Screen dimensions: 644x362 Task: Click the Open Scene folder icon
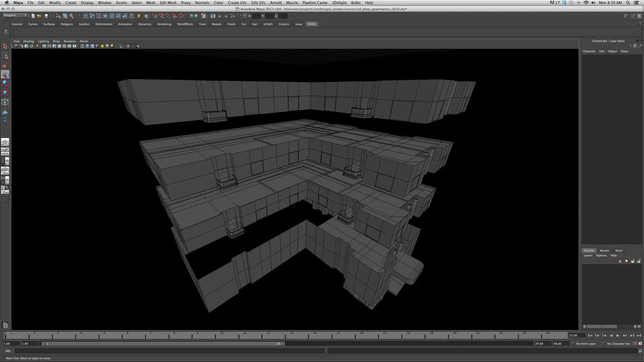click(39, 16)
